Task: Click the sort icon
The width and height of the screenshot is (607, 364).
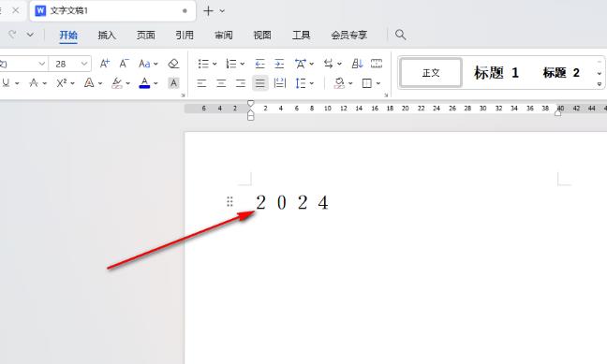Action: click(357, 64)
